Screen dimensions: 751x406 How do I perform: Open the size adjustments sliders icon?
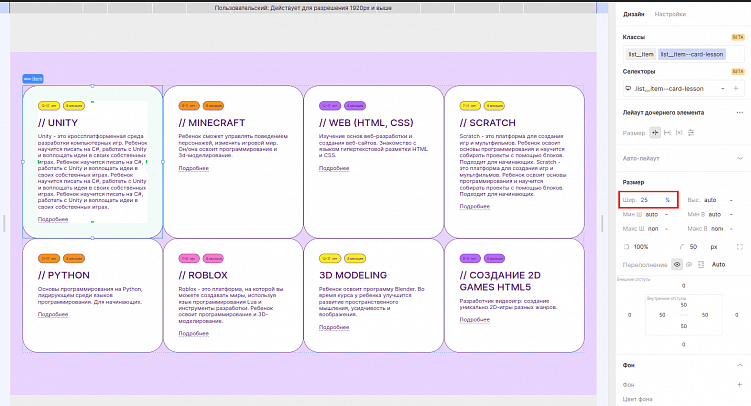pyautogui.click(x=691, y=133)
